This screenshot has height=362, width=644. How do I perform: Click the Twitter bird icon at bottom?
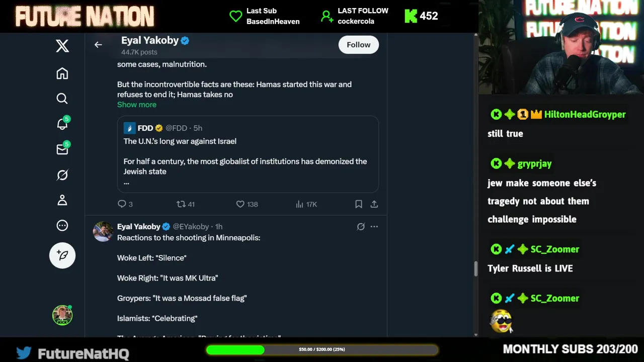coord(24,353)
